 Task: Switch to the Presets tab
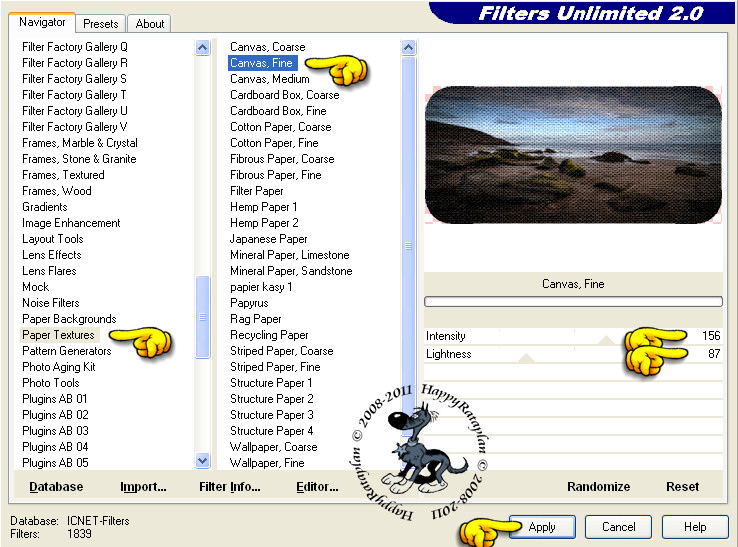click(x=100, y=24)
